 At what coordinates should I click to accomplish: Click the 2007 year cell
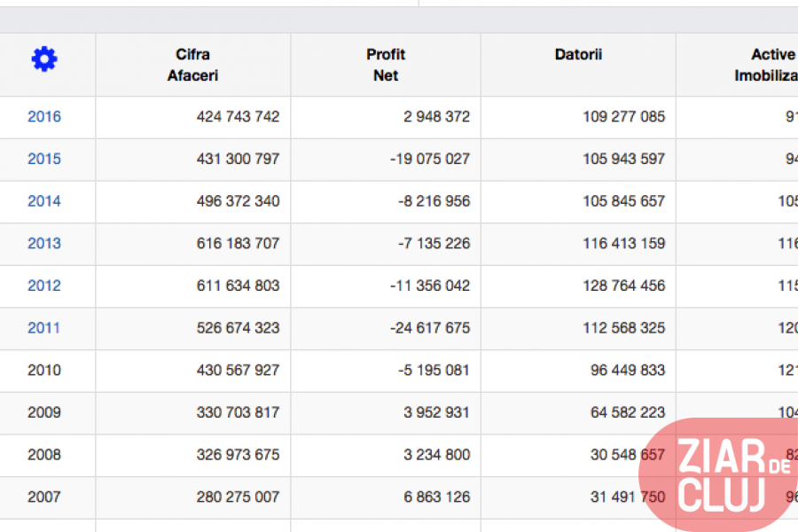tap(44, 497)
